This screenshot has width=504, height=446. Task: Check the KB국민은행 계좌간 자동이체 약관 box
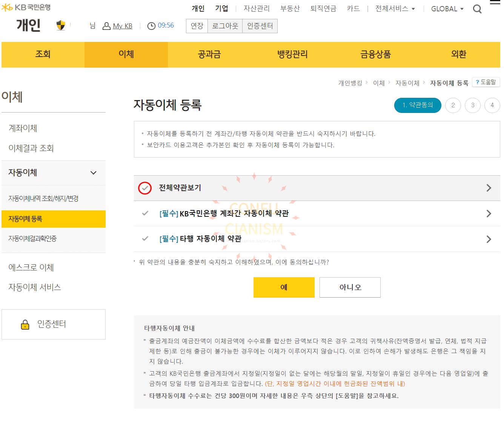pos(145,213)
